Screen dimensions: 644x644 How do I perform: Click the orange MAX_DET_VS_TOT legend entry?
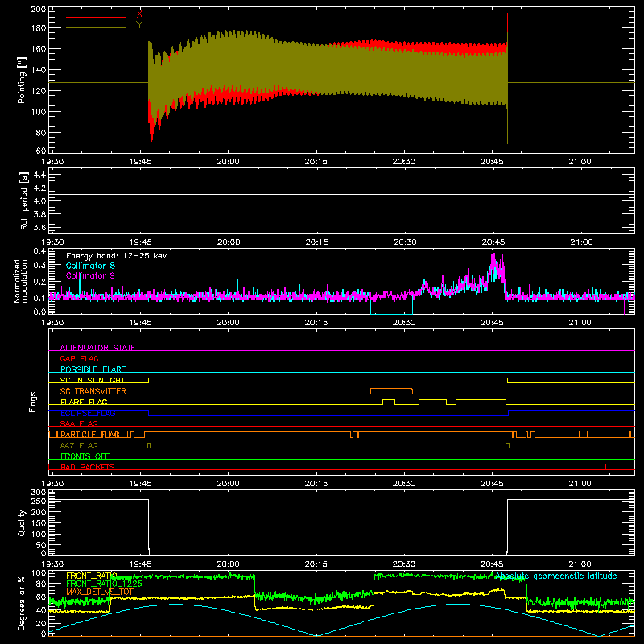pyautogui.click(x=100, y=592)
